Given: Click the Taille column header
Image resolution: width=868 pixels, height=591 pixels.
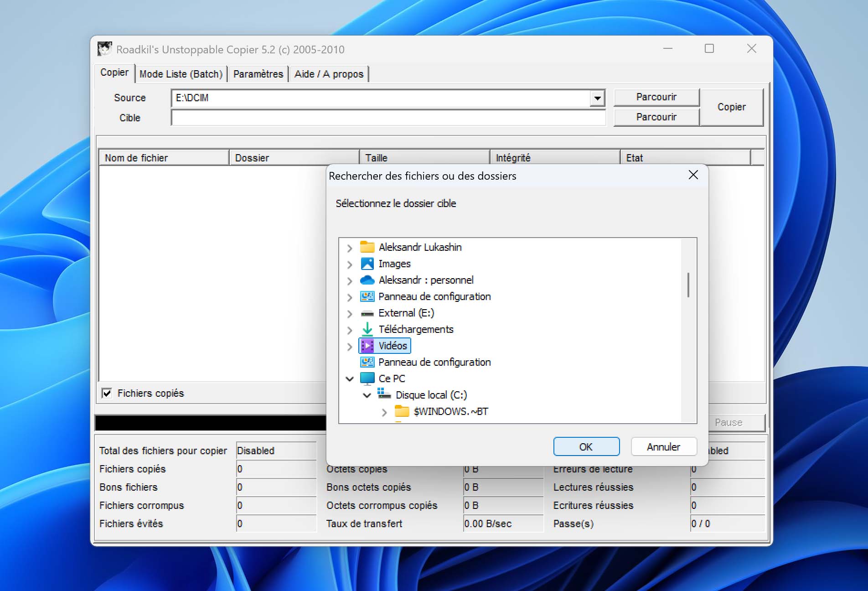Looking at the screenshot, I should [x=424, y=157].
